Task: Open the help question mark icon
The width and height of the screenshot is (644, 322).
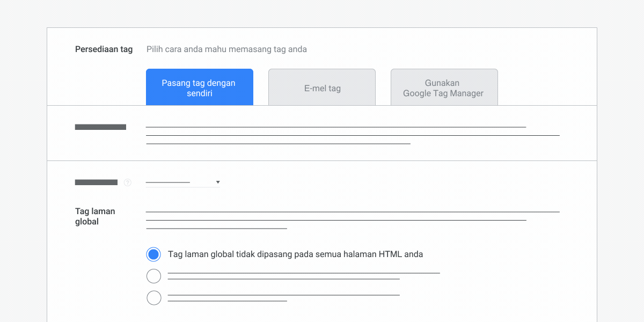Action: tap(127, 182)
